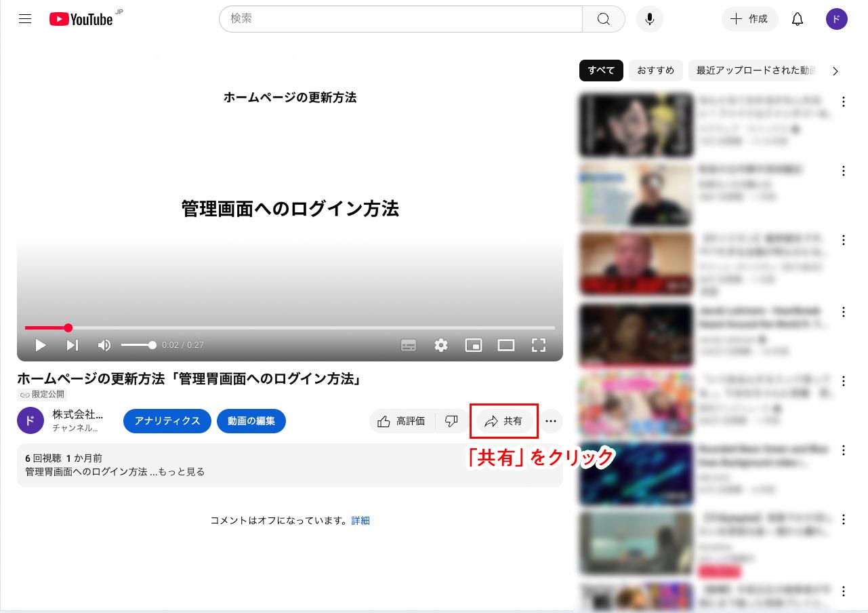This screenshot has width=868, height=613.
Task: Play the video
Action: click(x=41, y=345)
